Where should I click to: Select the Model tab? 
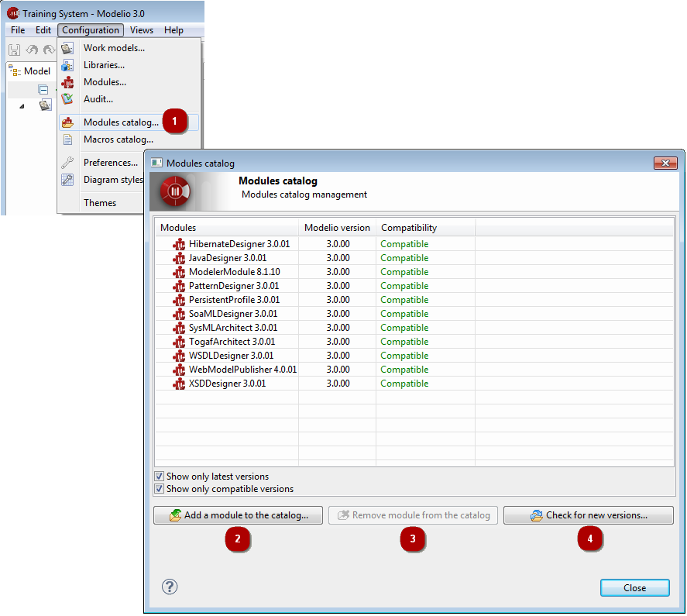coord(29,71)
